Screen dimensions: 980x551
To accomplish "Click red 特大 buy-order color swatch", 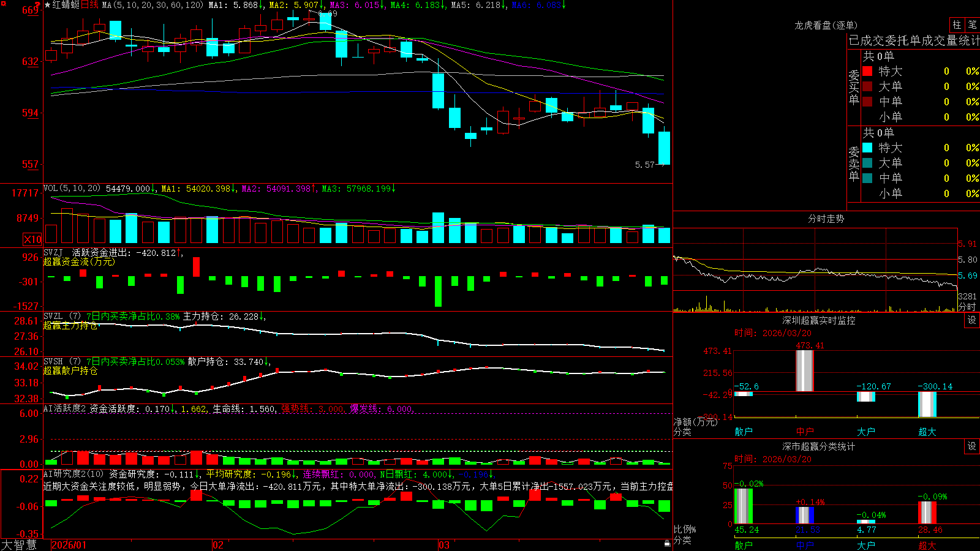I will (x=867, y=71).
